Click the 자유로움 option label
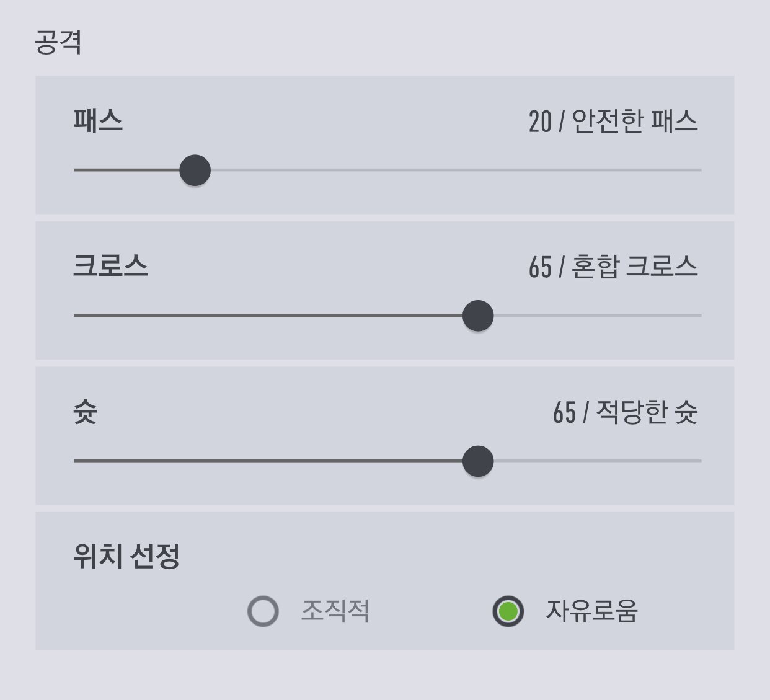The width and height of the screenshot is (770, 700). [x=591, y=611]
